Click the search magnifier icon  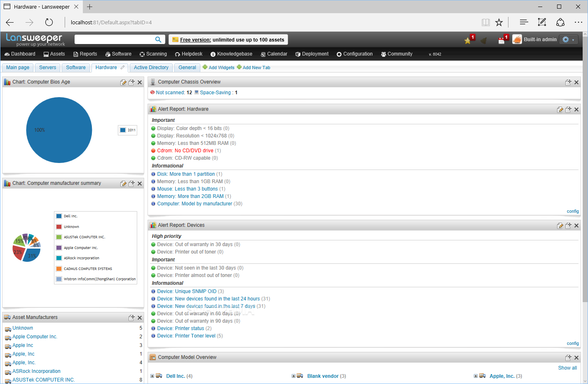(158, 40)
